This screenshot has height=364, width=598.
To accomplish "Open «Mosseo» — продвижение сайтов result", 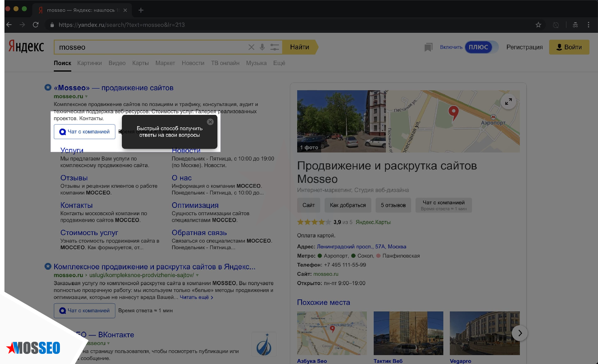I will tap(113, 88).
